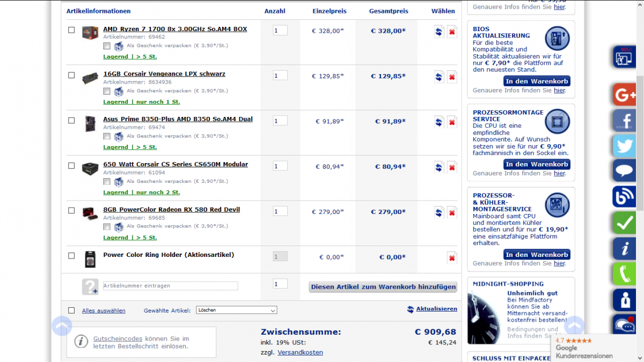Click quantity field for Radeon RX 580
Viewport: 644px width, 362px height.
(x=280, y=211)
